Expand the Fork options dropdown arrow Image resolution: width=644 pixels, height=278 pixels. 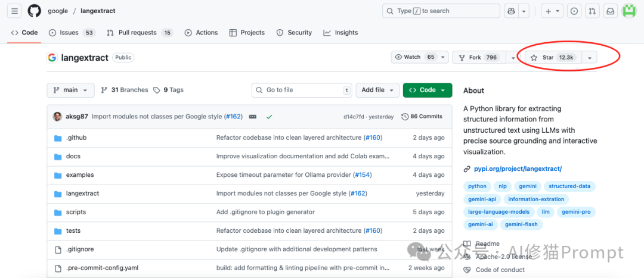(x=513, y=58)
